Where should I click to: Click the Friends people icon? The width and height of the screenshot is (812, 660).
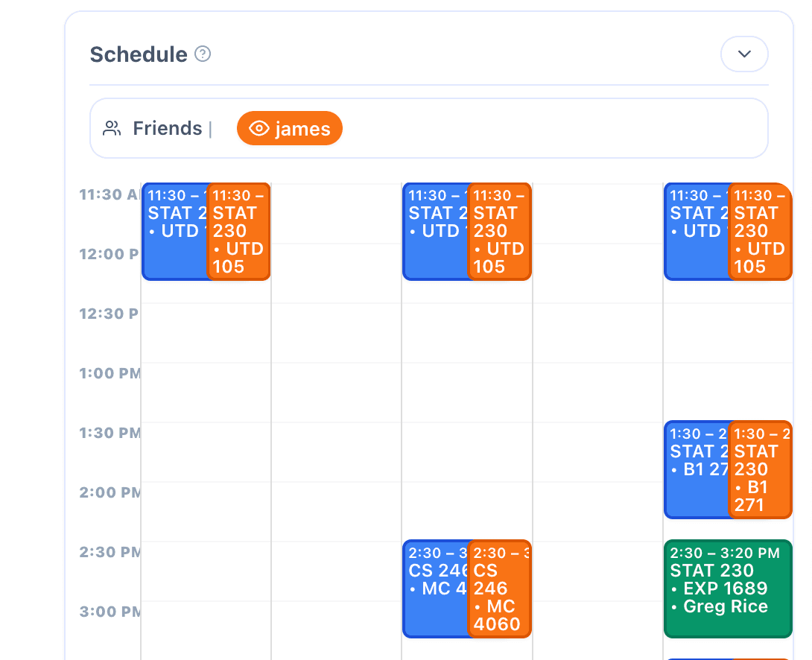pos(112,127)
